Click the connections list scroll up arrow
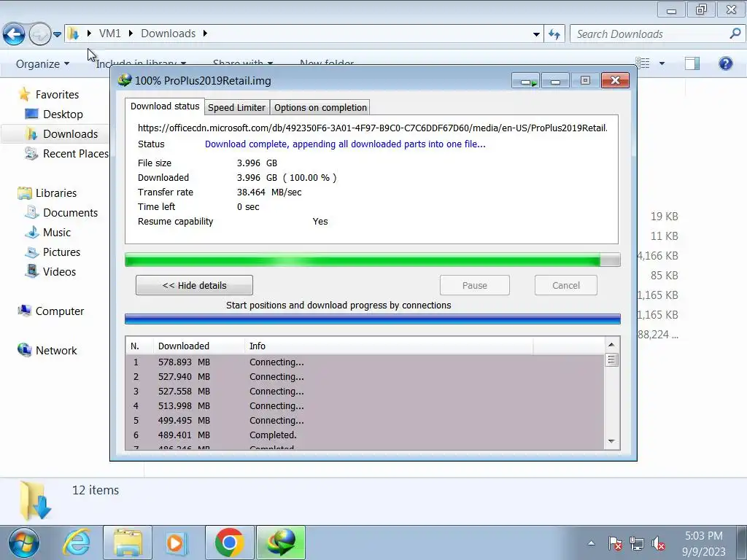This screenshot has height=560, width=747. (611, 344)
